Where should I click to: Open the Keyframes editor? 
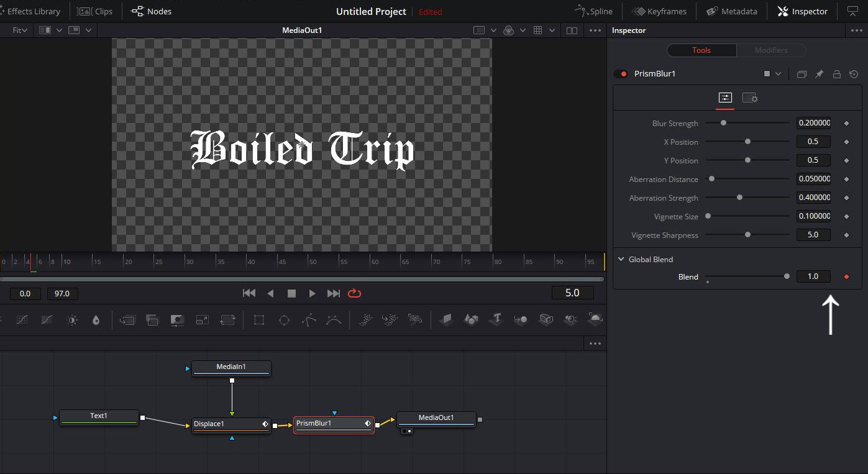point(659,11)
